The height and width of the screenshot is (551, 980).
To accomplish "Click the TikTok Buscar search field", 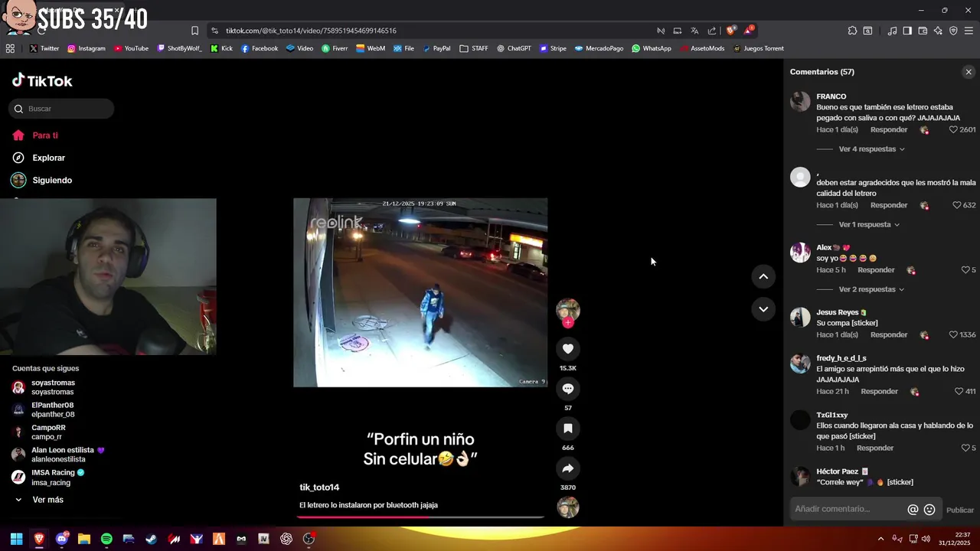I will pos(61,109).
